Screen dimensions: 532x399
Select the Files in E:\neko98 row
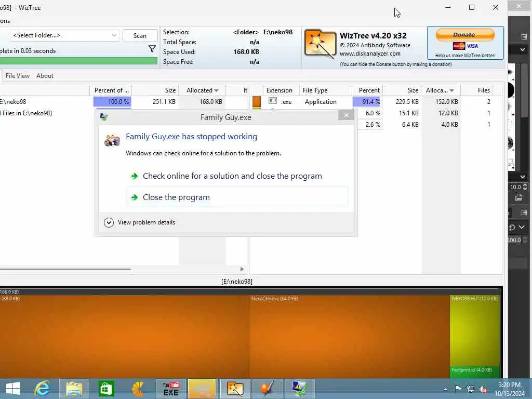[x=26, y=113]
